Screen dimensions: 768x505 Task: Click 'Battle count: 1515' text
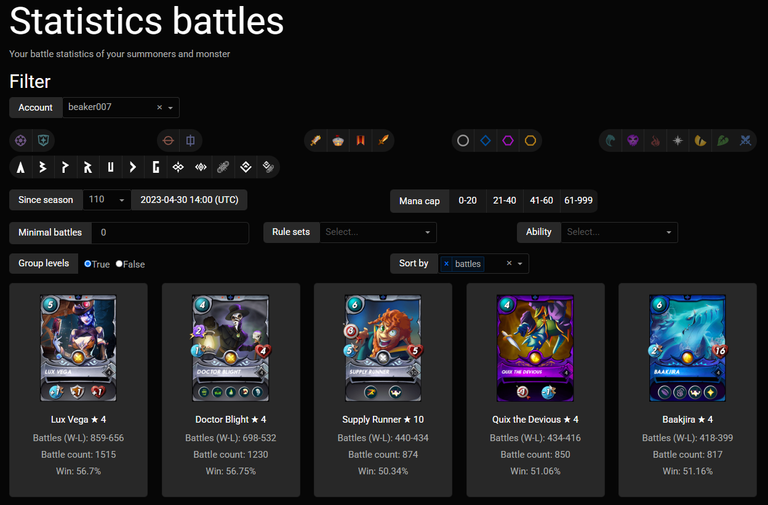click(78, 455)
